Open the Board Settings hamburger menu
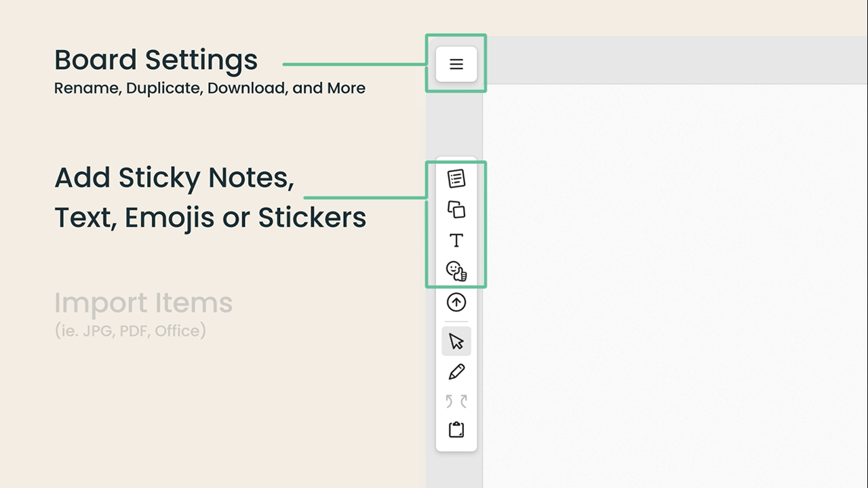 [x=456, y=63]
